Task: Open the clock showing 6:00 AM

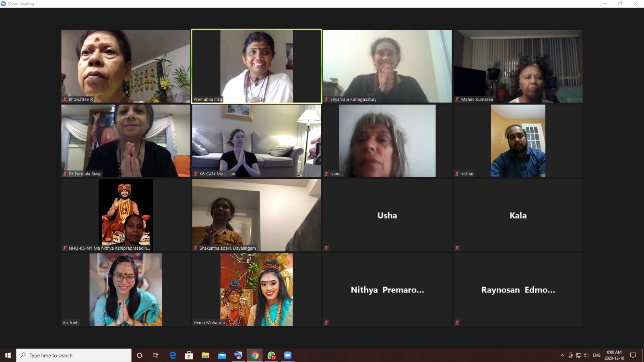Action: tap(614, 355)
